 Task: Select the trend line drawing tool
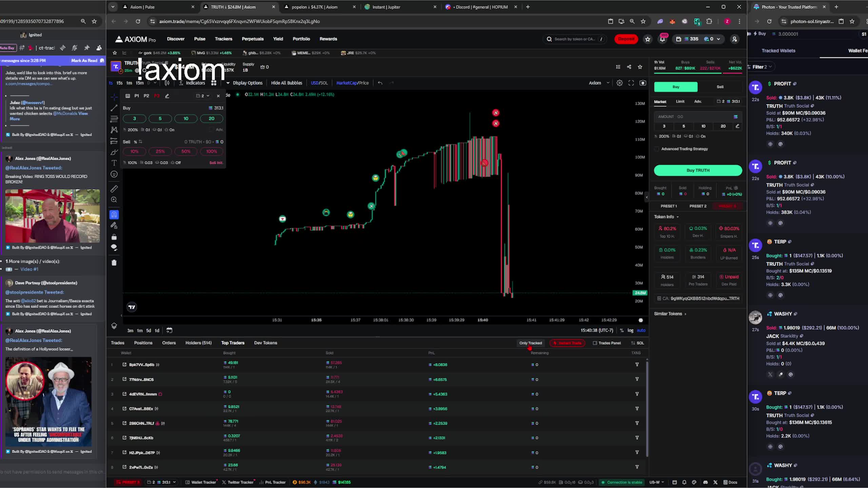coord(114,108)
